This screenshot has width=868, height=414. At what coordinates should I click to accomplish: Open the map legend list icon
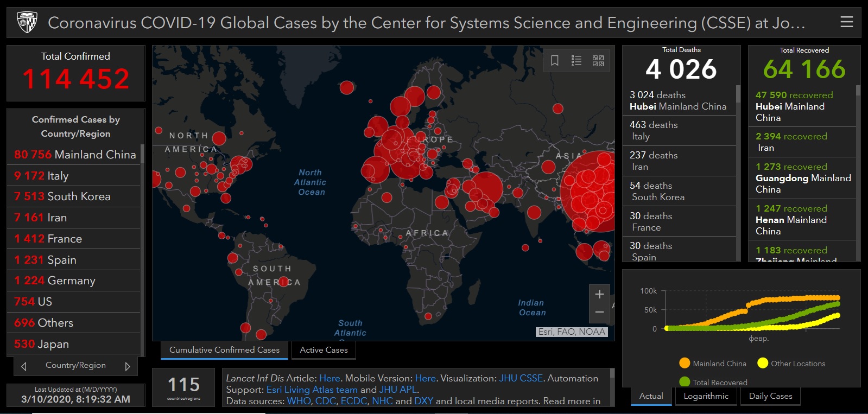[576, 60]
